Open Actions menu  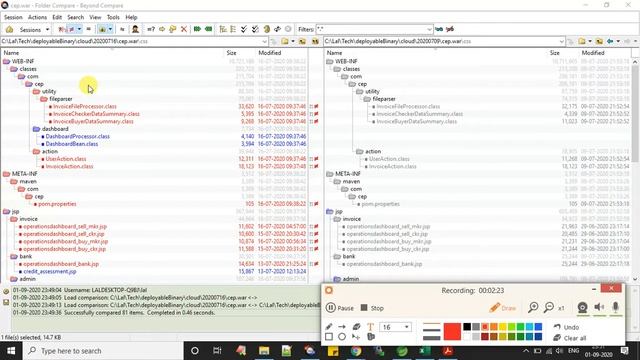click(x=37, y=17)
